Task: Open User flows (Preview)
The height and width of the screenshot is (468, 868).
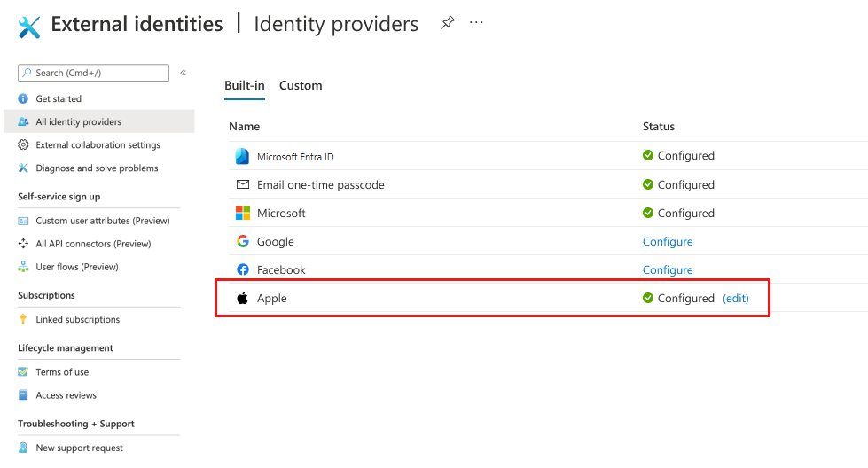Action: pos(77,267)
